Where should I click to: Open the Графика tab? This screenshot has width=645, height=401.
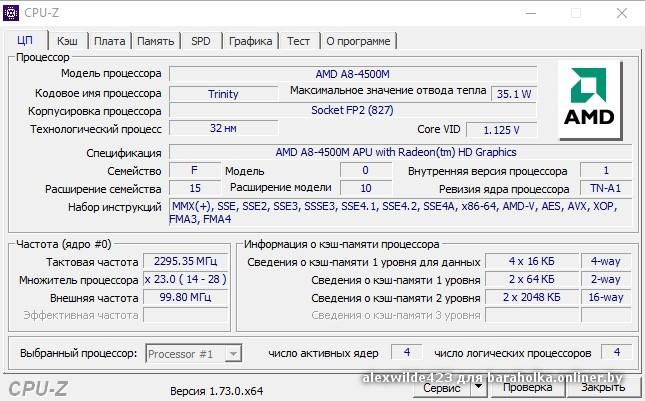(250, 41)
